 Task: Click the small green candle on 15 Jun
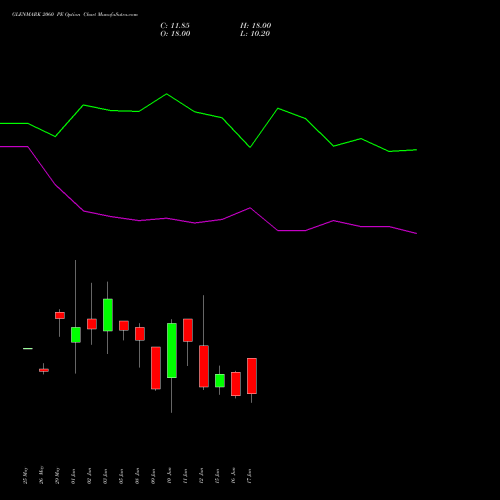click(x=220, y=381)
